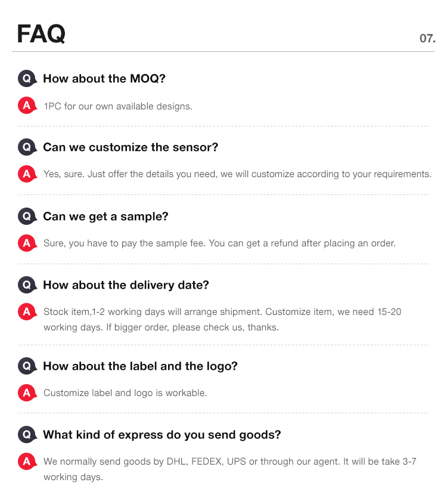The image size is (447, 504).
Task: Click Q icon beside sample question
Action: point(27,217)
